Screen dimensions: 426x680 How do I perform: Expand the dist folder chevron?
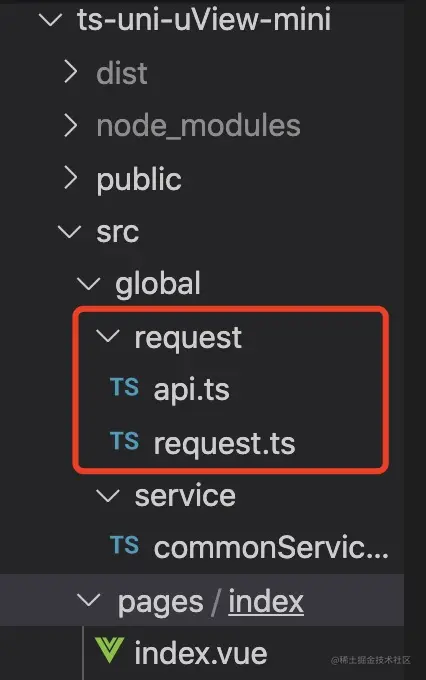(x=70, y=72)
